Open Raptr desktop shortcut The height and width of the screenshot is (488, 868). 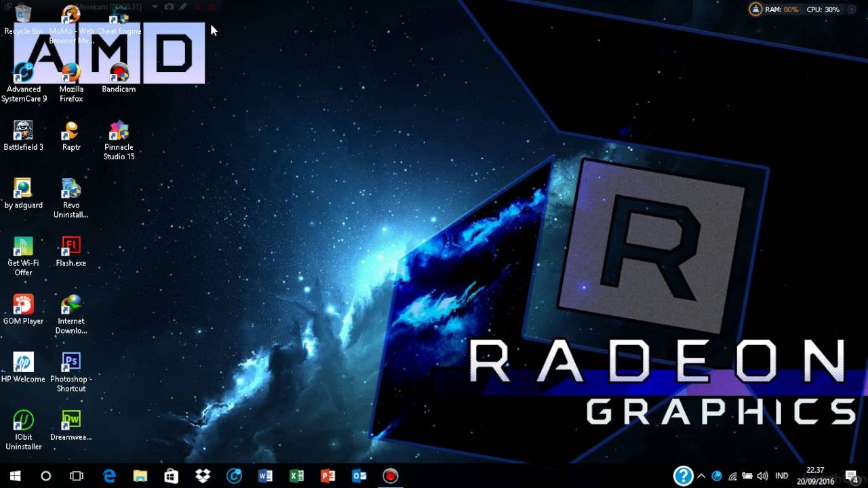[71, 136]
